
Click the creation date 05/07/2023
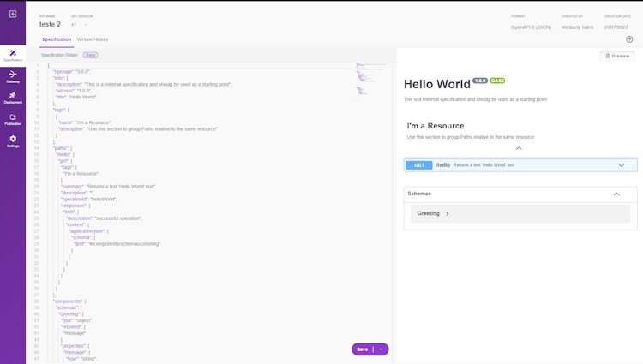click(x=616, y=27)
